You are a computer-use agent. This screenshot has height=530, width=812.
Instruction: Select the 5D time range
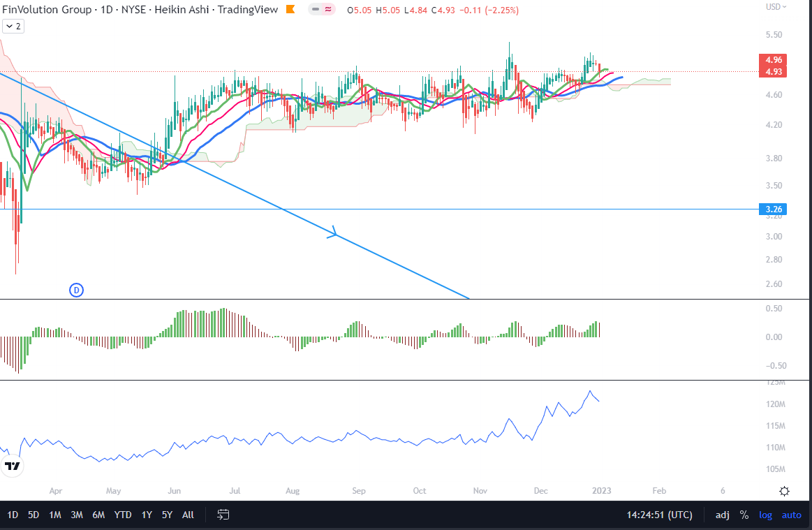coord(34,515)
